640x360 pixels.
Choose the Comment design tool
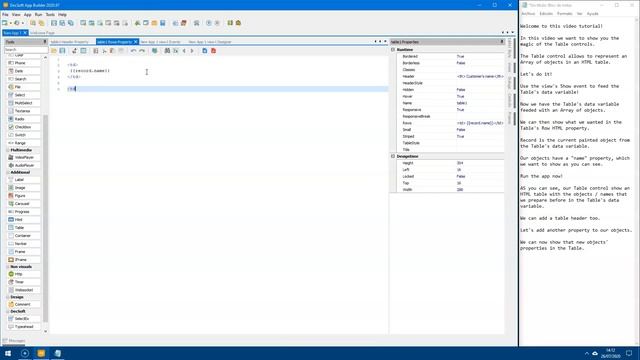pos(24,304)
